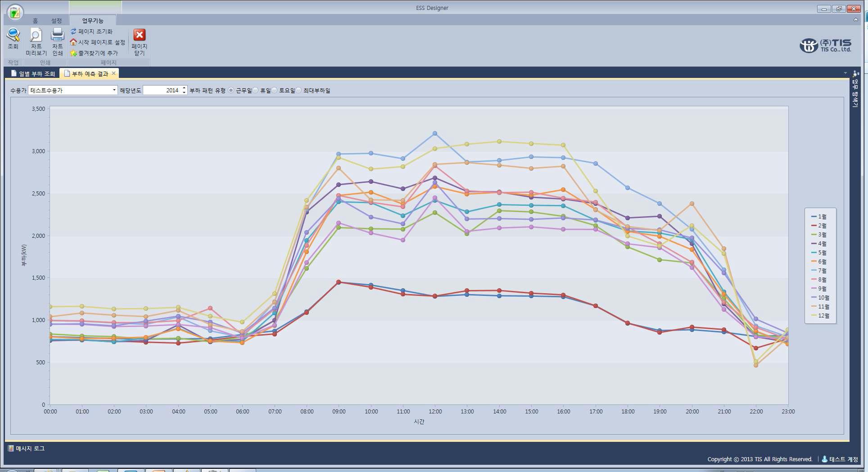Open the 메시지 로그 panel
This screenshot has width=868, height=472.
(x=27, y=448)
